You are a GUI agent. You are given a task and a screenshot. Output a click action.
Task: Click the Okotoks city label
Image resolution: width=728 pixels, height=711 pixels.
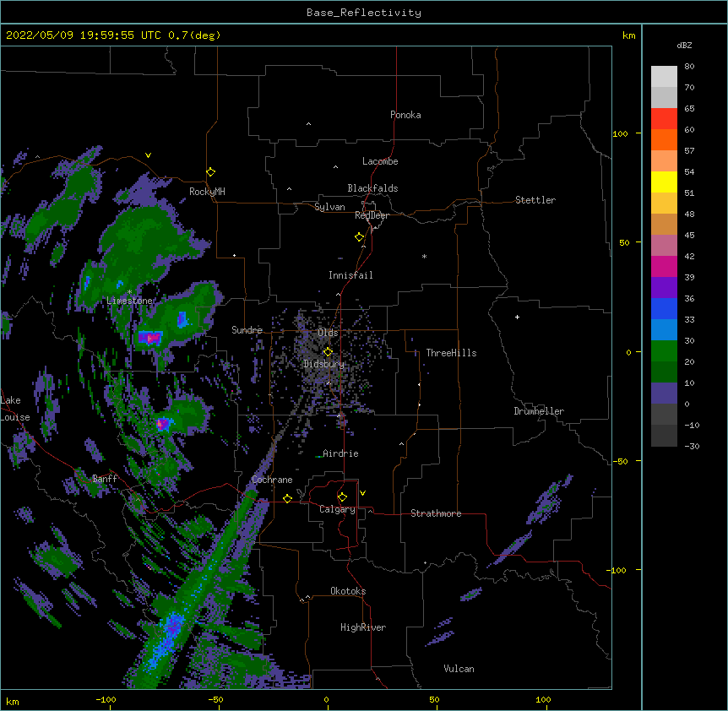tap(348, 591)
